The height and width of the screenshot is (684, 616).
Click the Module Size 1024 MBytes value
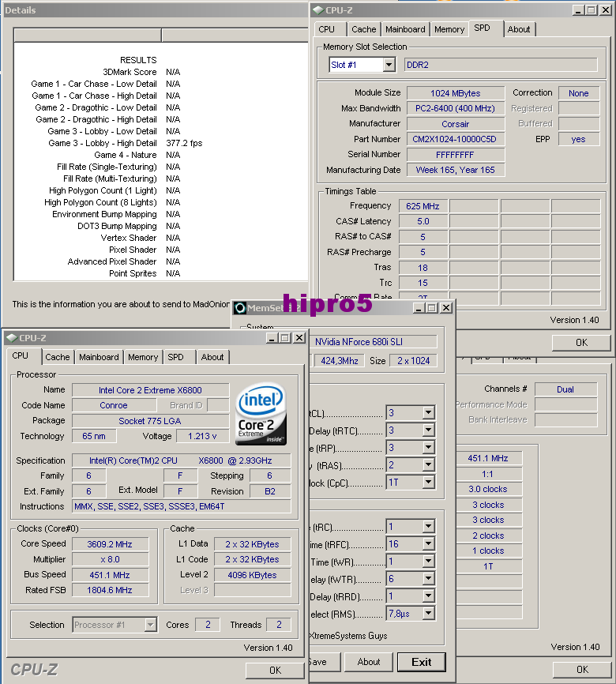pyautogui.click(x=455, y=93)
